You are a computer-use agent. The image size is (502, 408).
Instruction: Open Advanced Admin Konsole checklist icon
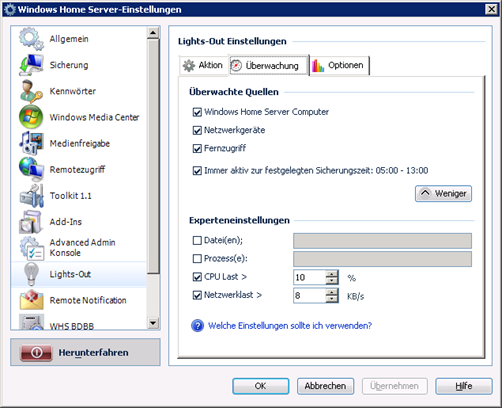point(31,248)
